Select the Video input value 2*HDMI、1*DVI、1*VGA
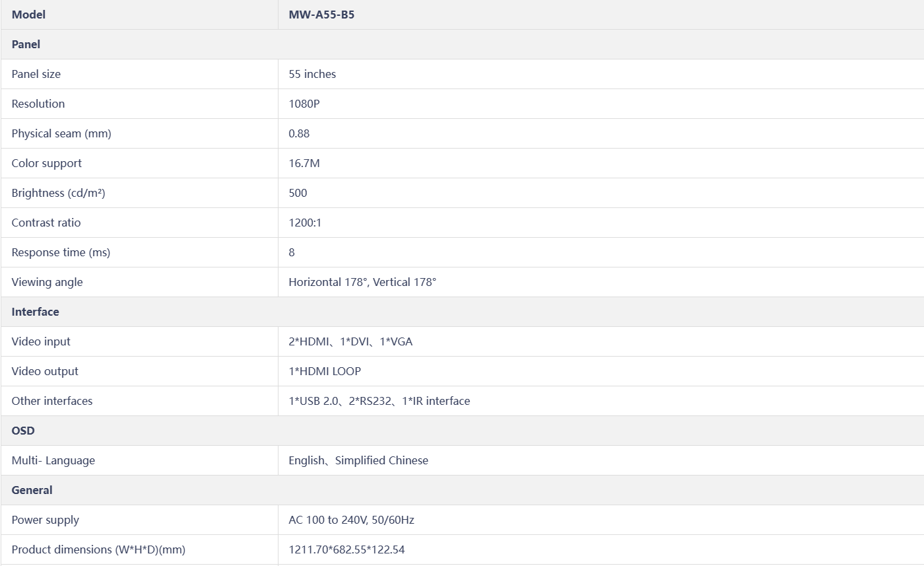Image resolution: width=924 pixels, height=566 pixels. coord(350,341)
